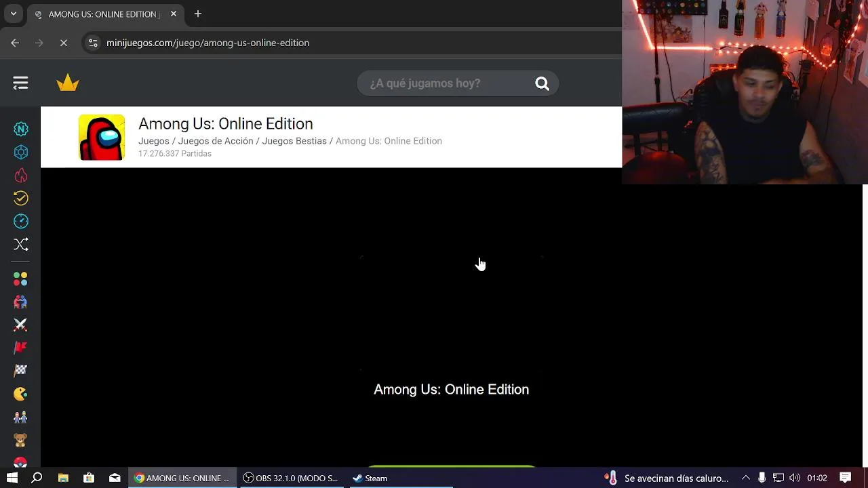This screenshot has height=488, width=868.
Task: Close the Among Us browser tab
Action: (174, 14)
